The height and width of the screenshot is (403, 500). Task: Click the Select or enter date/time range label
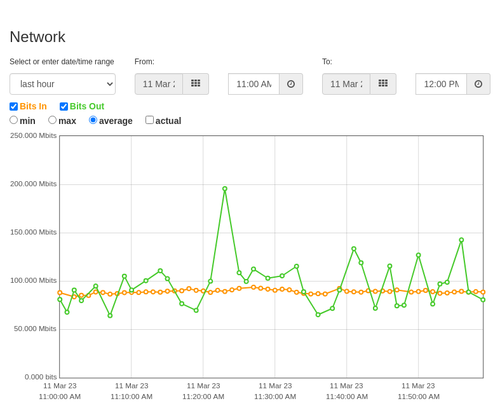[62, 62]
